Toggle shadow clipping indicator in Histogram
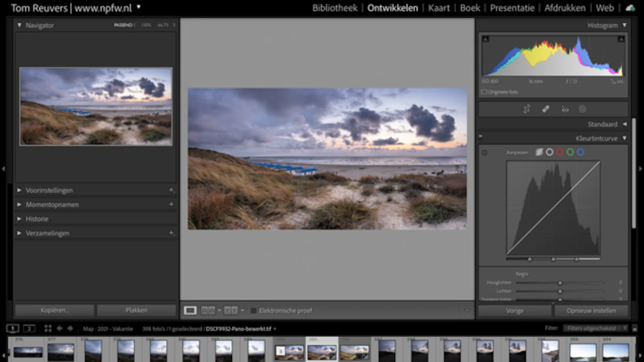Viewport: 644px width, 362px height. [x=485, y=39]
